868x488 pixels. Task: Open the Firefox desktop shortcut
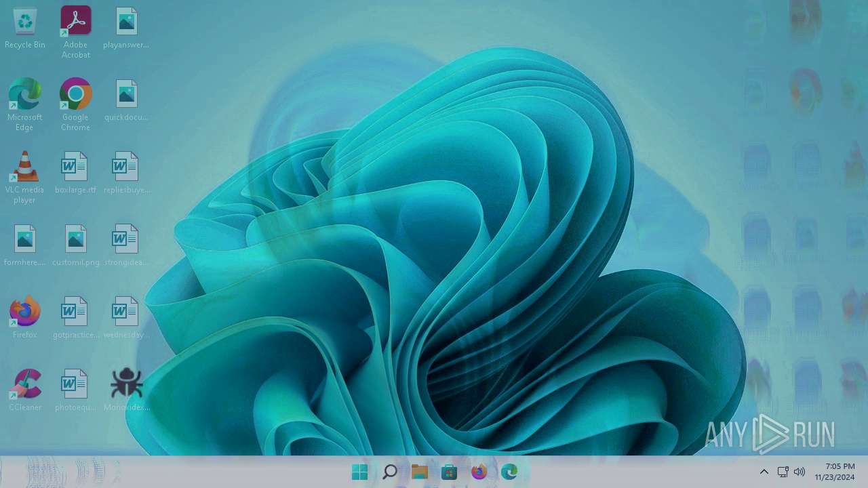(24, 317)
